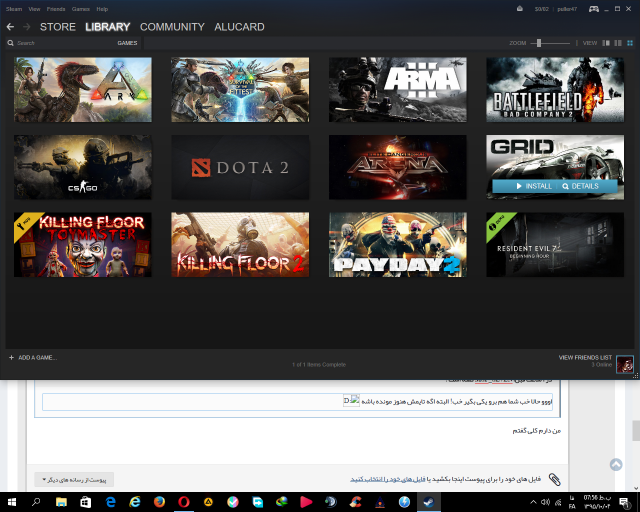Select Resident Evil 7 Beginning Hour tile
This screenshot has width=640, height=512.
555,245
